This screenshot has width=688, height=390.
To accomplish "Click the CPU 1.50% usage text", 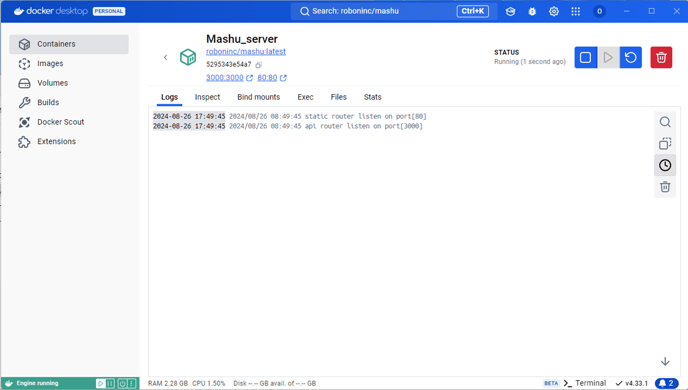I will pyautogui.click(x=208, y=383).
